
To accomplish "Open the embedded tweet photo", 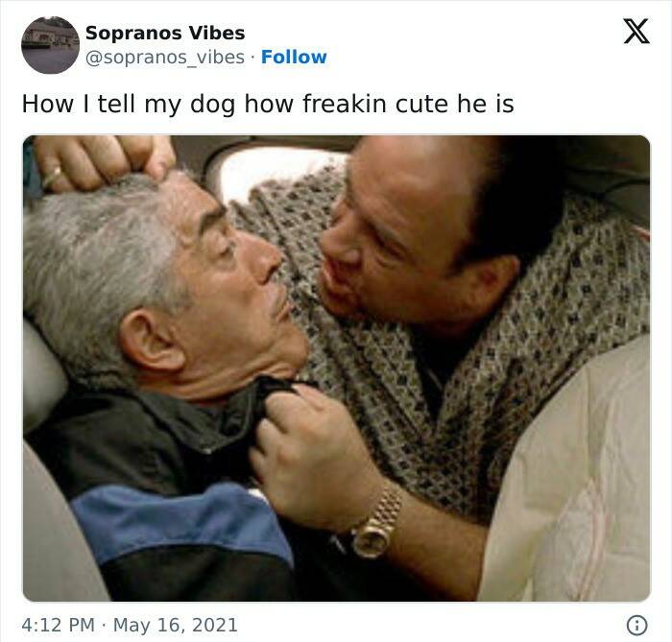I will [336, 369].
